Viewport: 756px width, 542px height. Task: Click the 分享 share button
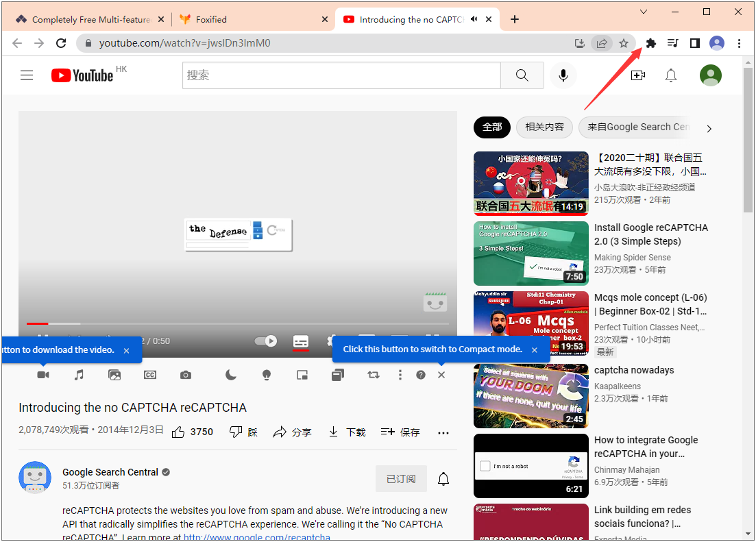pyautogui.click(x=292, y=432)
